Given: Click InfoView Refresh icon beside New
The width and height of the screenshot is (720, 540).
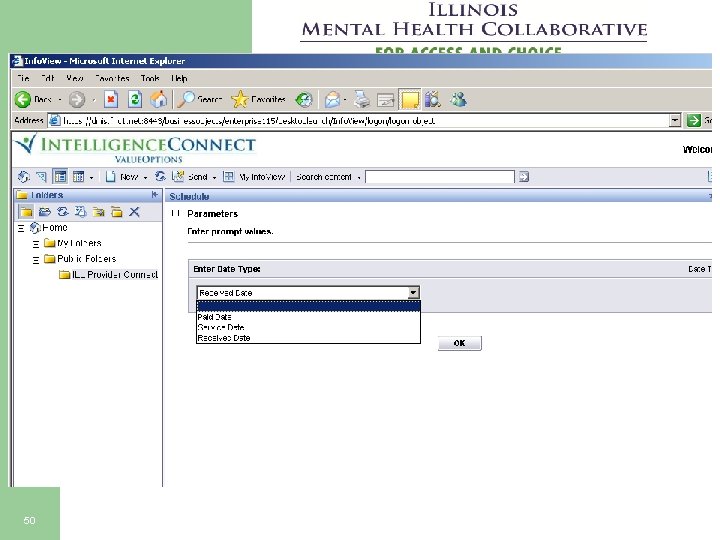Looking at the screenshot, I should click(x=160, y=176).
